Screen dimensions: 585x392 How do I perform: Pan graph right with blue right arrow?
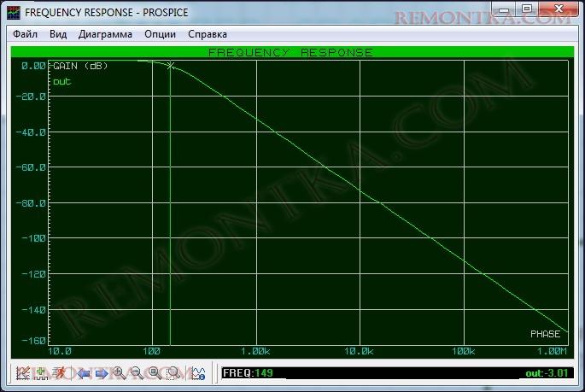[102, 373]
